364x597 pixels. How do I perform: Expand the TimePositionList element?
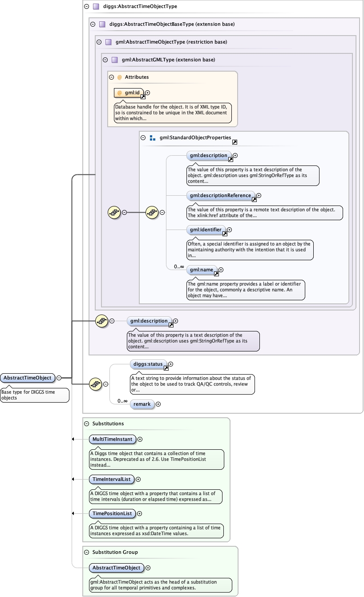[x=139, y=513]
